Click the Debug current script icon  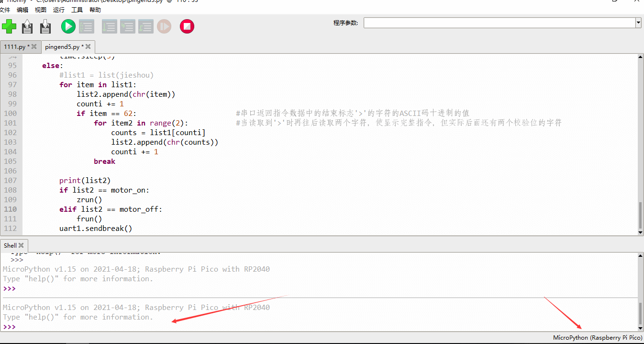click(87, 26)
